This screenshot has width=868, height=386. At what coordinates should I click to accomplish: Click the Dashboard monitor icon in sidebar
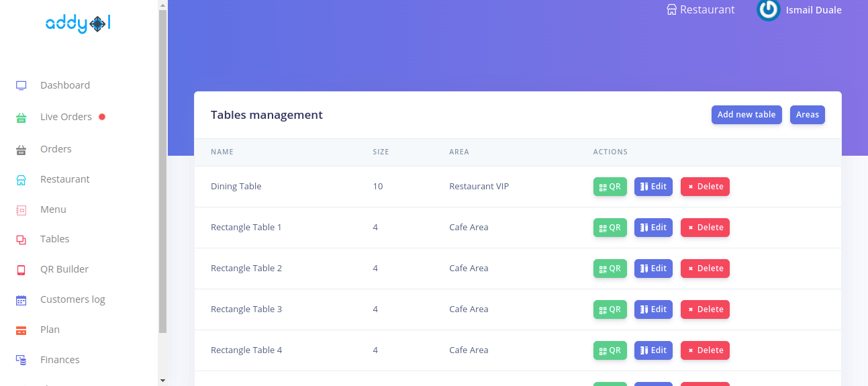[x=21, y=85]
